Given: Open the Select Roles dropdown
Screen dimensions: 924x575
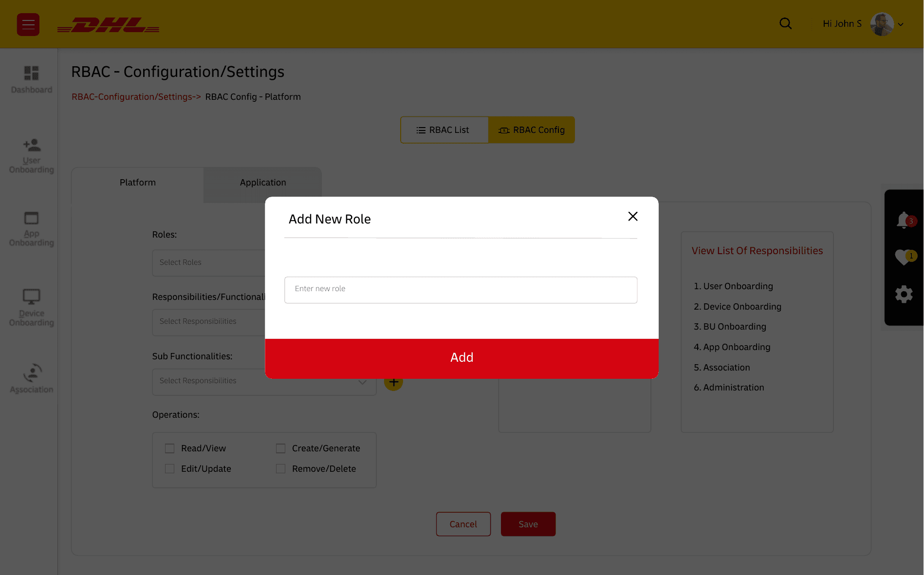Looking at the screenshot, I should click(209, 263).
